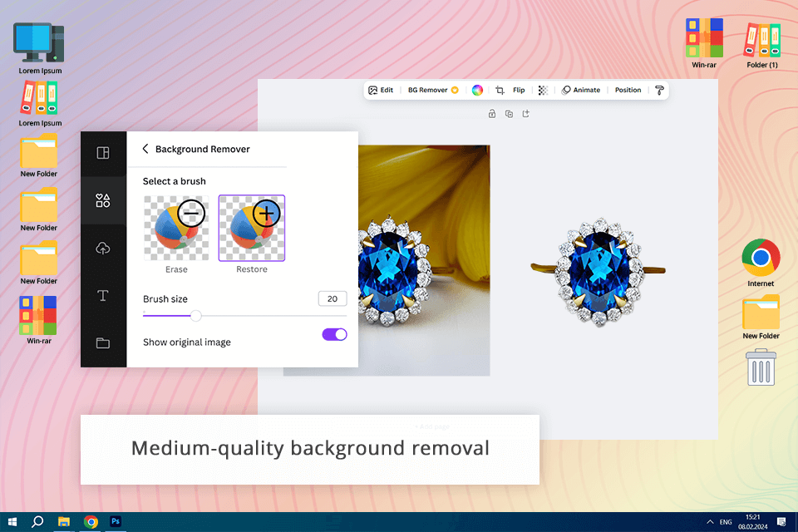
Task: Go back from Background Remover panel
Action: pos(145,149)
